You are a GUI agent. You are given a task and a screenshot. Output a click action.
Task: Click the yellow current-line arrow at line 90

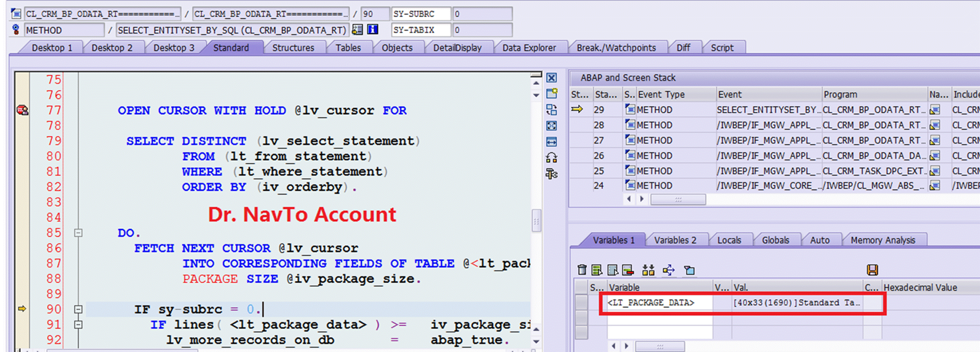(22, 309)
